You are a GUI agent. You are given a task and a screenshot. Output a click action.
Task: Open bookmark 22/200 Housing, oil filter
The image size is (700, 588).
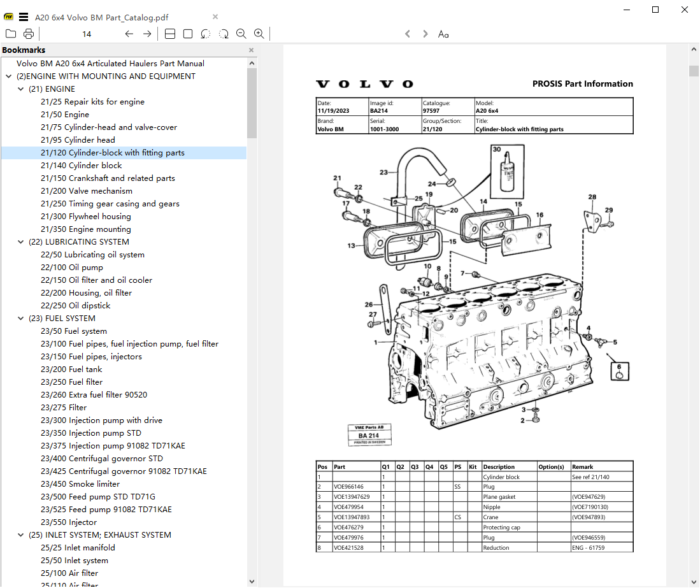tap(86, 293)
